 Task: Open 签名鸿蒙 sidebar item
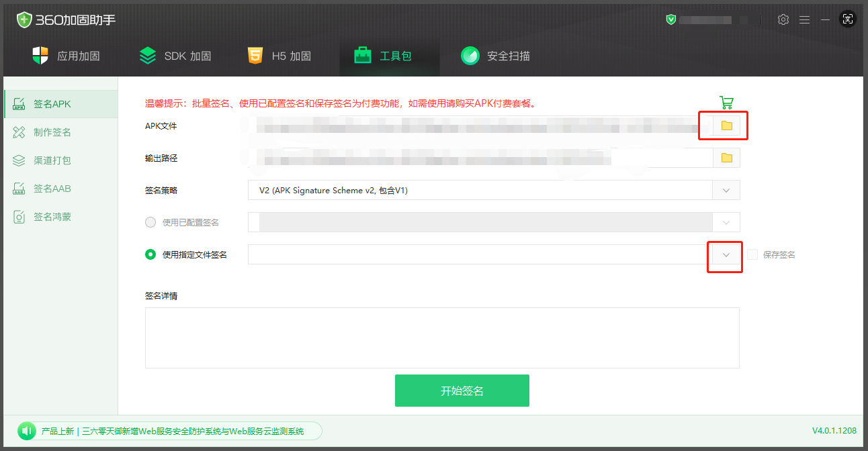(x=60, y=217)
